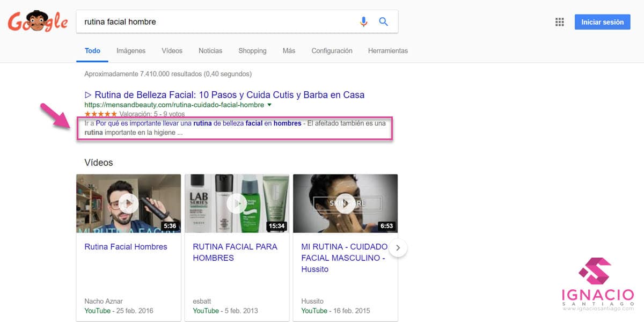
Task: Follow the Por qué es importante jump link
Action: click(x=198, y=123)
